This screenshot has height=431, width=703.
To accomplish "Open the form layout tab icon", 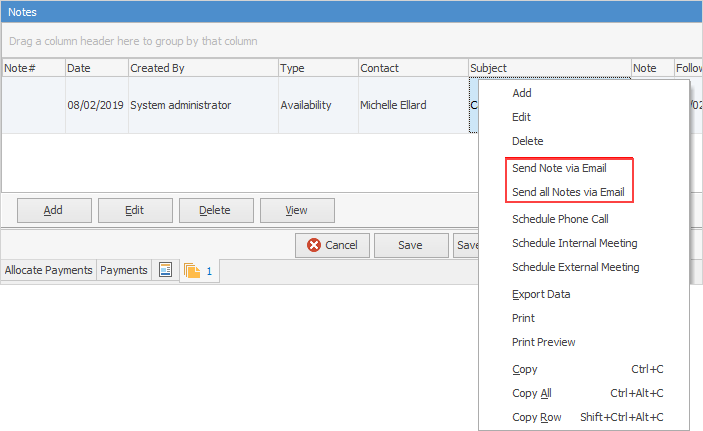I will click(x=165, y=270).
